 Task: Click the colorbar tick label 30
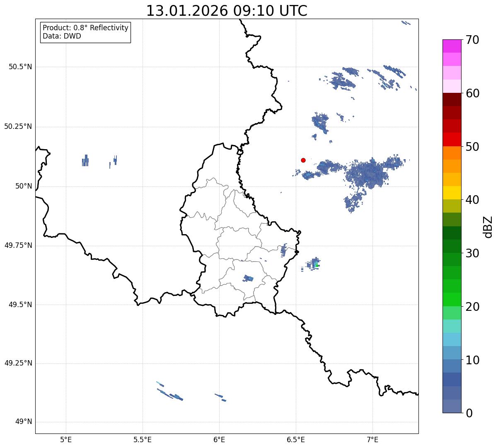click(x=472, y=253)
